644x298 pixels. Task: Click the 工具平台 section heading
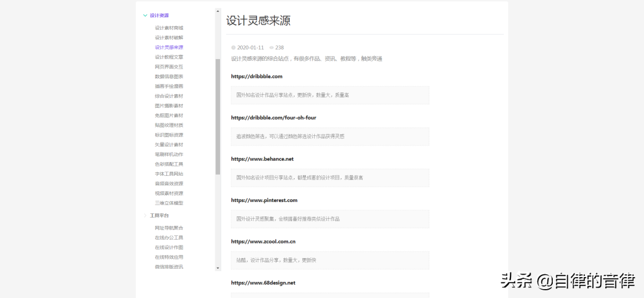(159, 216)
